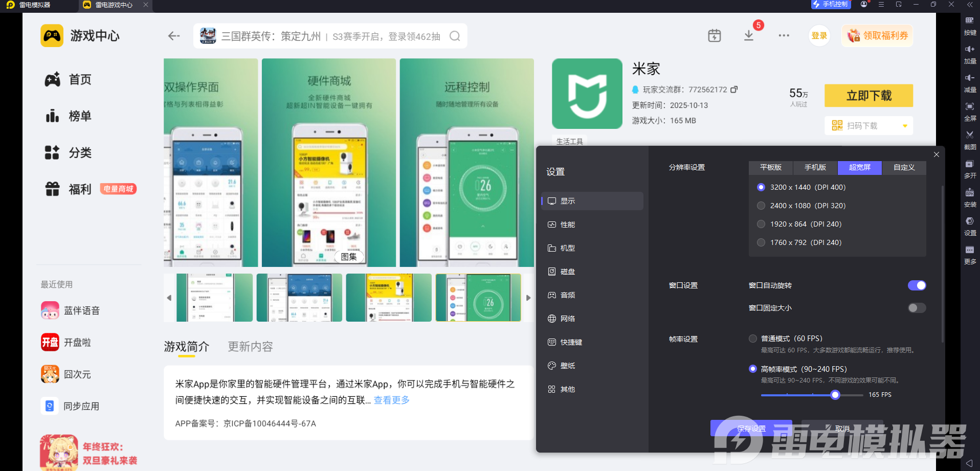Viewport: 980px width, 471px height.
Task: Open 网络 settings category
Action: (x=592, y=319)
